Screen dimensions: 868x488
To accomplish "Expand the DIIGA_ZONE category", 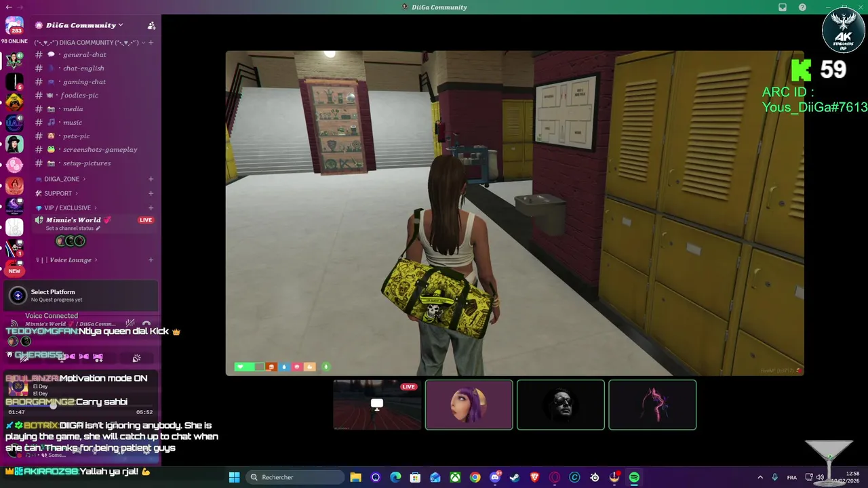I will click(61, 179).
